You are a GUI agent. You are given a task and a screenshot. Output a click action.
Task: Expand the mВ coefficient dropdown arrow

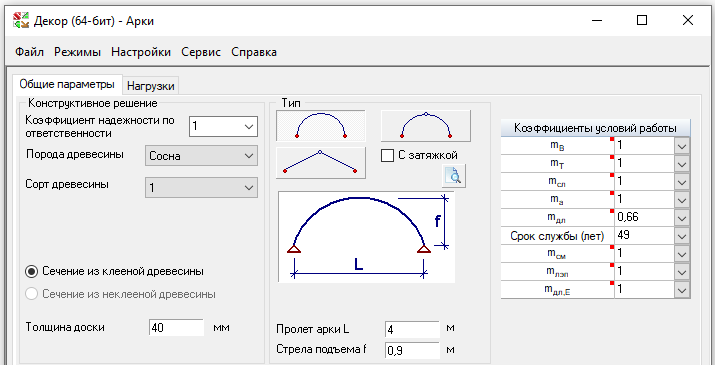[x=682, y=146]
